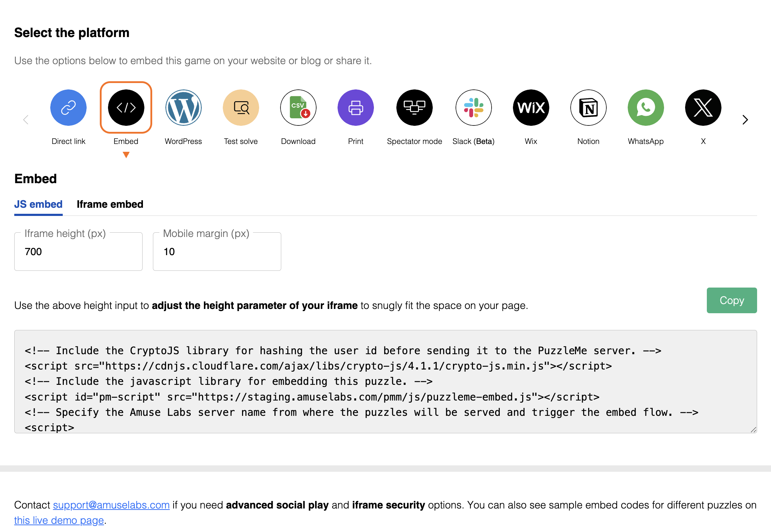Screen dimensions: 771x532
Task: Show next platforms with right chevron
Action: tap(745, 120)
